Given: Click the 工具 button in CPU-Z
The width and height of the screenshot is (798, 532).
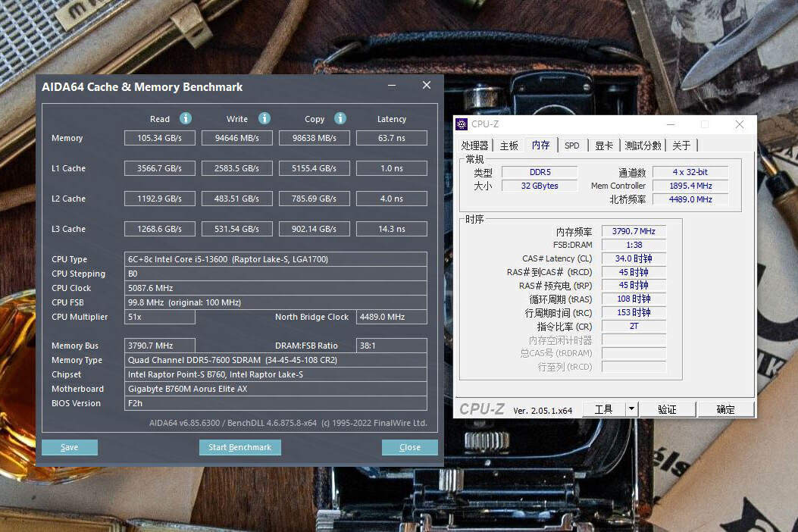Looking at the screenshot, I should 603,408.
